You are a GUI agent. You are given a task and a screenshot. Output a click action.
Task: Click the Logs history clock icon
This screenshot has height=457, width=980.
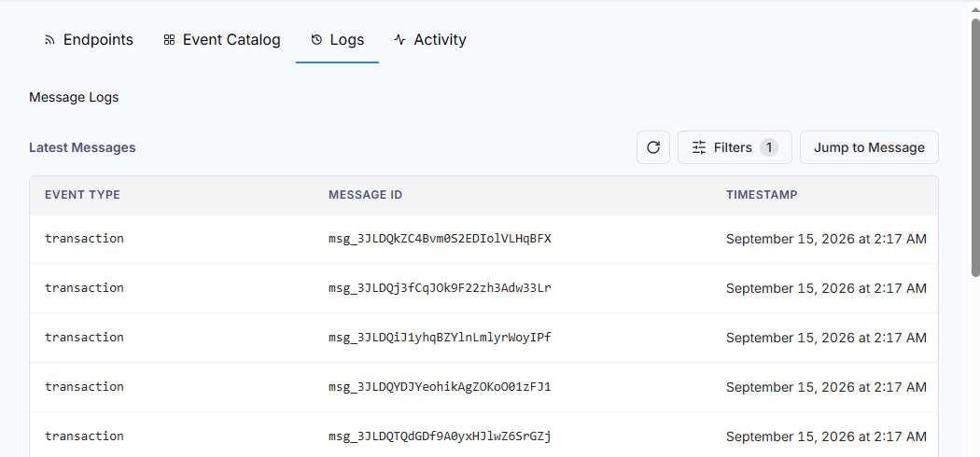point(317,40)
